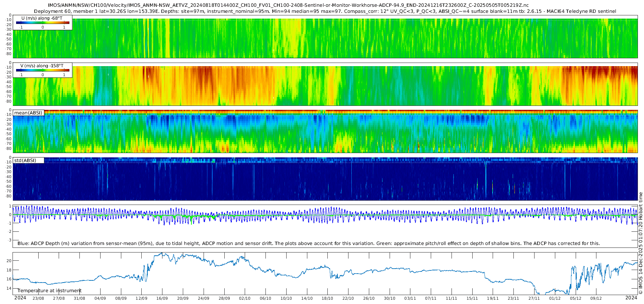Screen dimensions: 644x304
Task: Click the 'U (m/s) along -68°T' legend label
Action: tap(42, 18)
